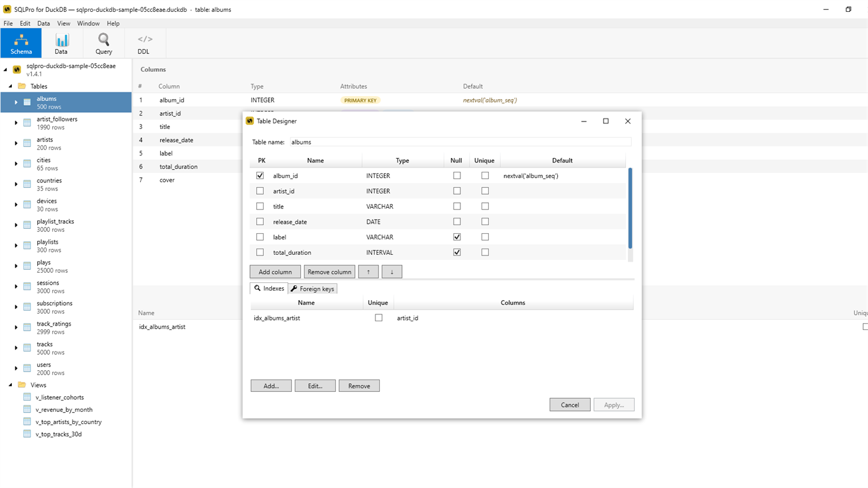The image size is (868, 488).
Task: Click the playlist_tracks table icon
Action: [x=27, y=225]
